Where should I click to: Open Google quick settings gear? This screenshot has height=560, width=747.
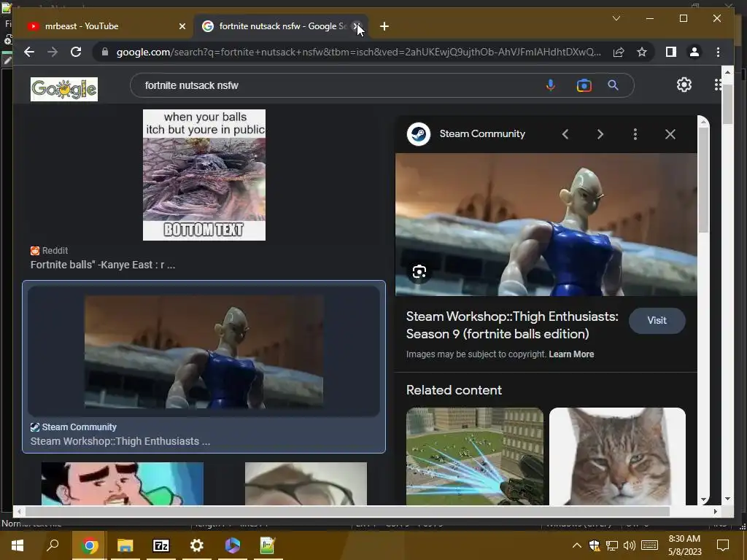pyautogui.click(x=684, y=85)
